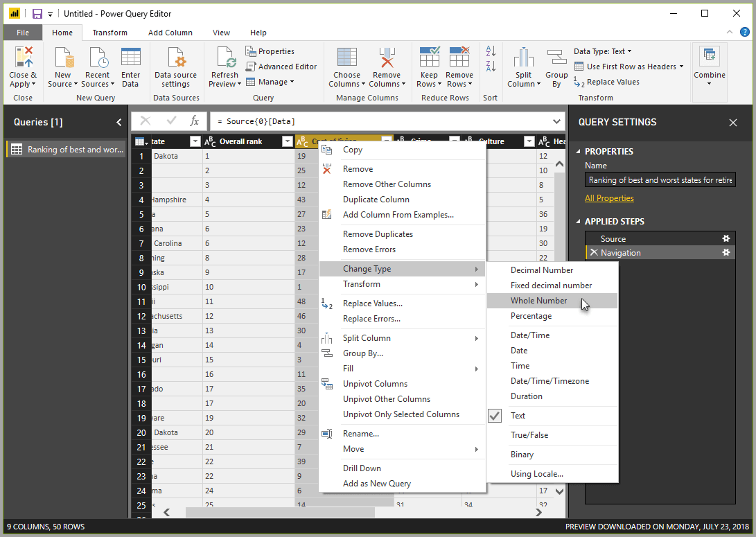Click the All Properties link
This screenshot has height=537, width=756.
[x=609, y=197]
